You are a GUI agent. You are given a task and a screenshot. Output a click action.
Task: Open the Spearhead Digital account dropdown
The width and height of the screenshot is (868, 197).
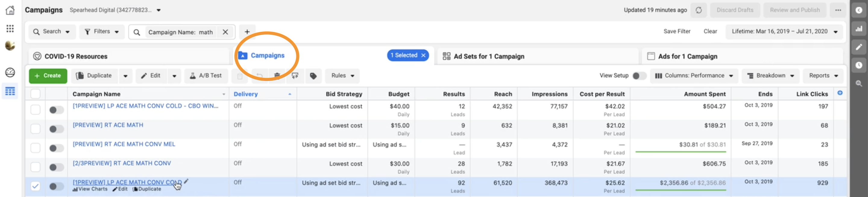point(159,10)
